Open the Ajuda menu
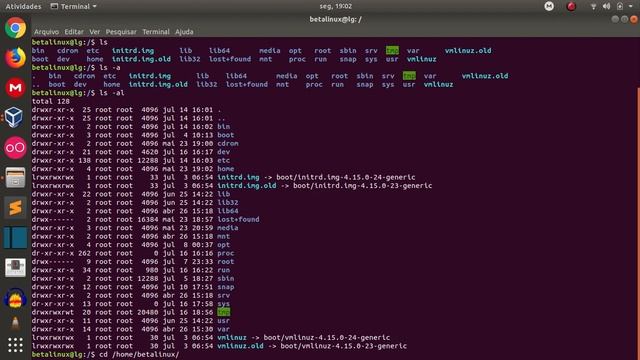The width and height of the screenshot is (640, 360). (184, 31)
